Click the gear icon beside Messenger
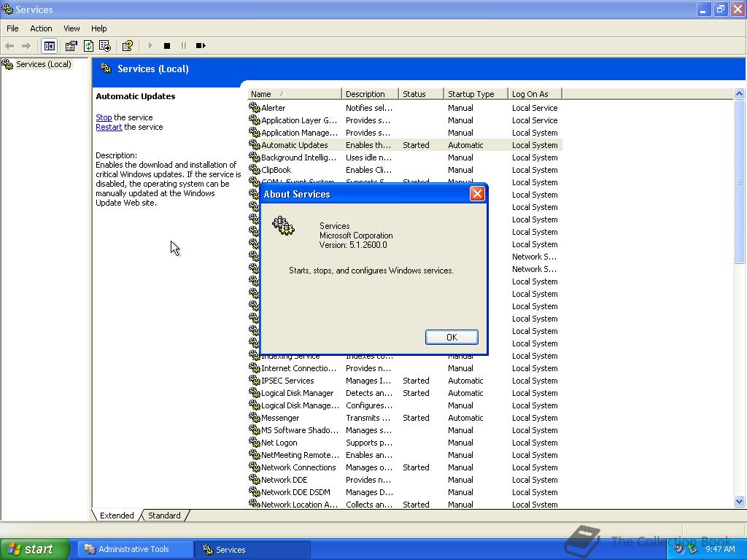 (x=255, y=418)
